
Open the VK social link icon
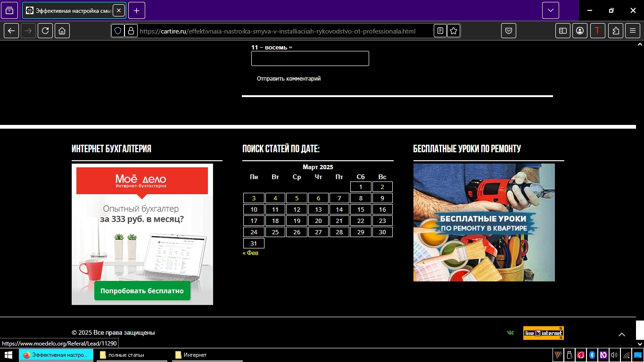coord(510,333)
